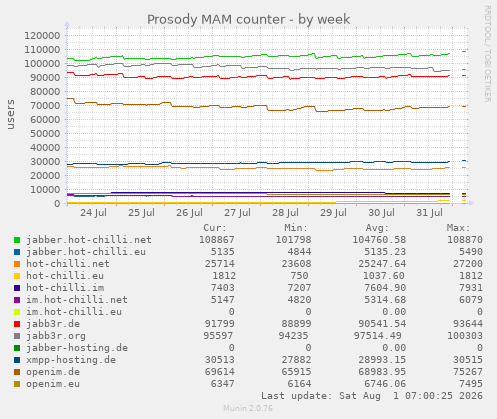Click the Avg: column header
This screenshot has height=419, width=497.
pos(377,228)
